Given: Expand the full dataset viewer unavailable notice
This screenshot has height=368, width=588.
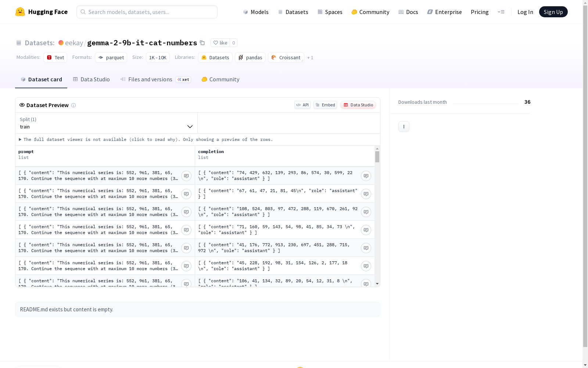Looking at the screenshot, I should pos(146,139).
